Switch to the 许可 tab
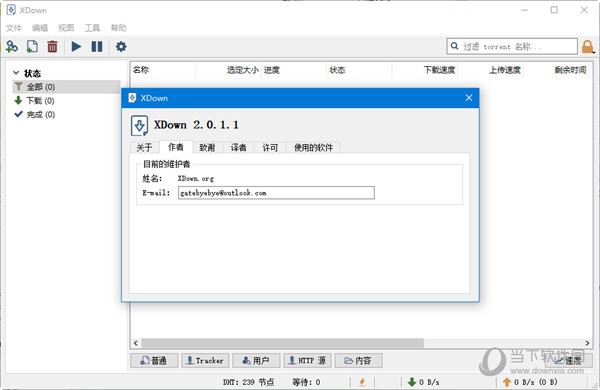The height and width of the screenshot is (390, 600). point(270,147)
